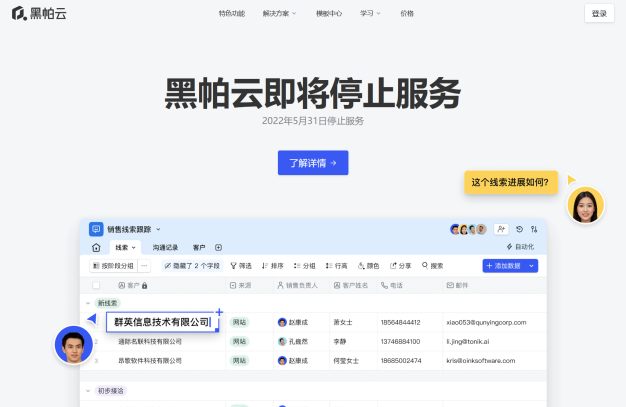Click the male user avatar
626x407 pixels.
(74, 344)
